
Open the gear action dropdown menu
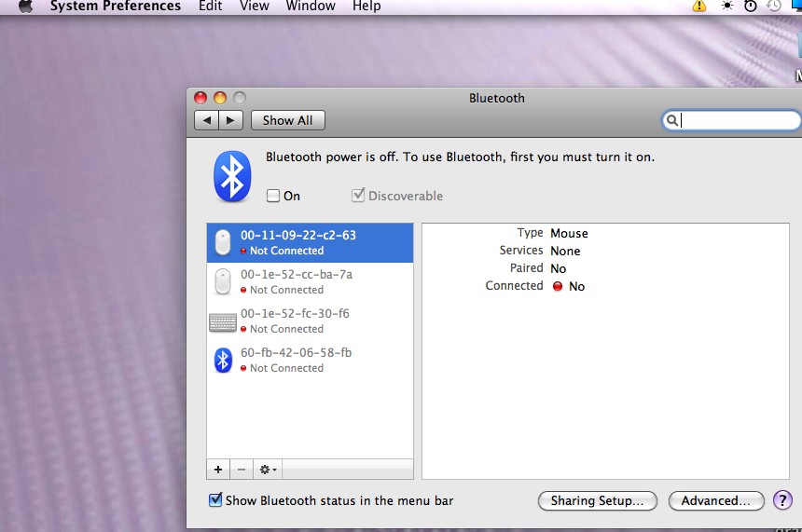(x=268, y=470)
